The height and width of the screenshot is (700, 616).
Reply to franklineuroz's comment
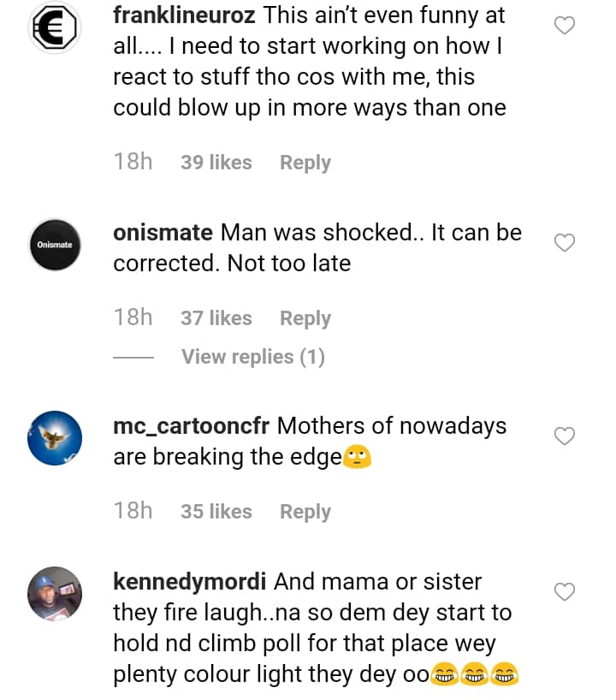tap(305, 163)
